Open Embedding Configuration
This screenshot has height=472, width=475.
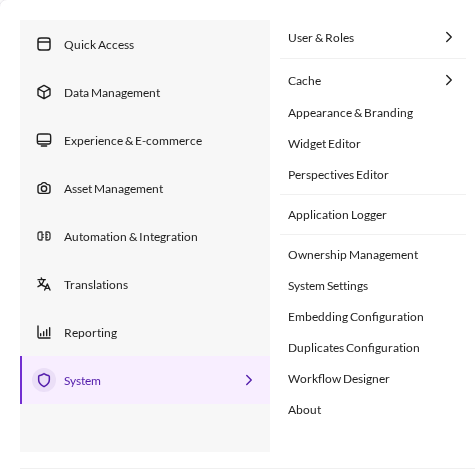coord(373,317)
